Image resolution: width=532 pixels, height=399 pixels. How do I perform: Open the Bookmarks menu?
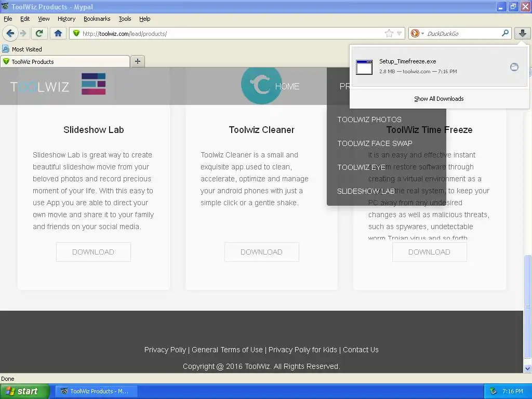coord(97,19)
